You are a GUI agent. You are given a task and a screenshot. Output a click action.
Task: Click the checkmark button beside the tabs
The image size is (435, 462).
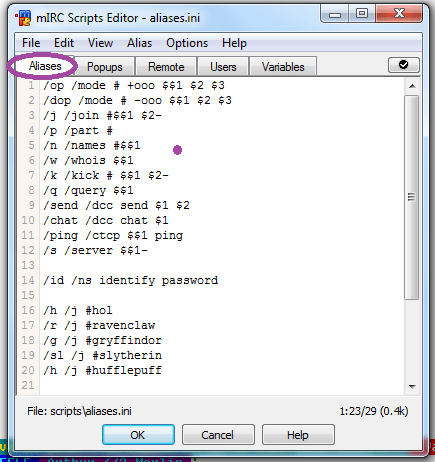pos(403,65)
